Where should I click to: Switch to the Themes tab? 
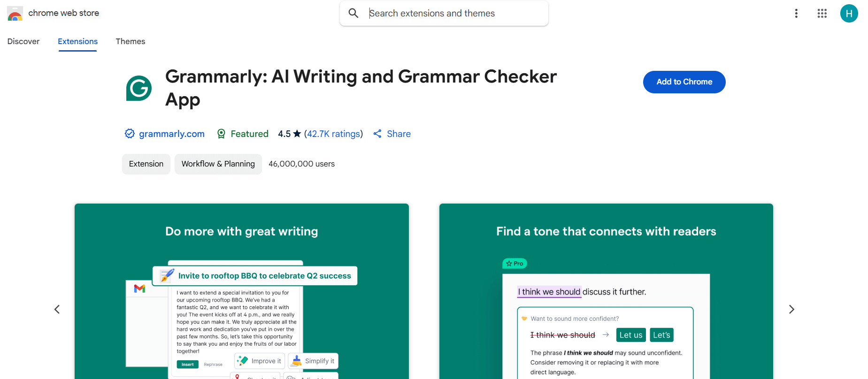pyautogui.click(x=130, y=41)
